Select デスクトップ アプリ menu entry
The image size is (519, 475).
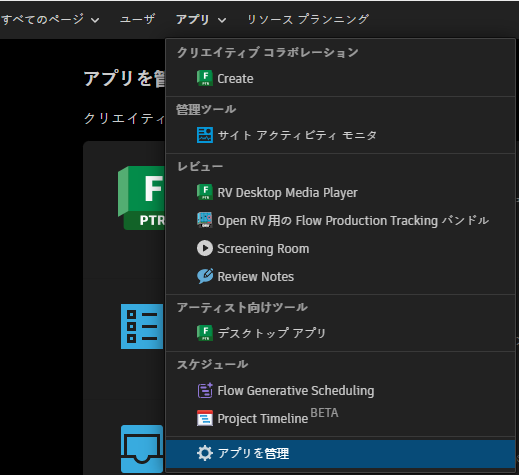(x=340, y=333)
